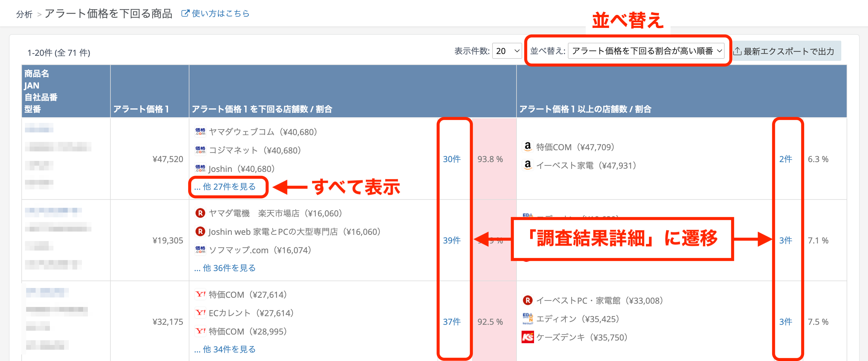Screen dimensions: 868x361
Task: Expand the 他 36件を見る list
Action: 225,267
